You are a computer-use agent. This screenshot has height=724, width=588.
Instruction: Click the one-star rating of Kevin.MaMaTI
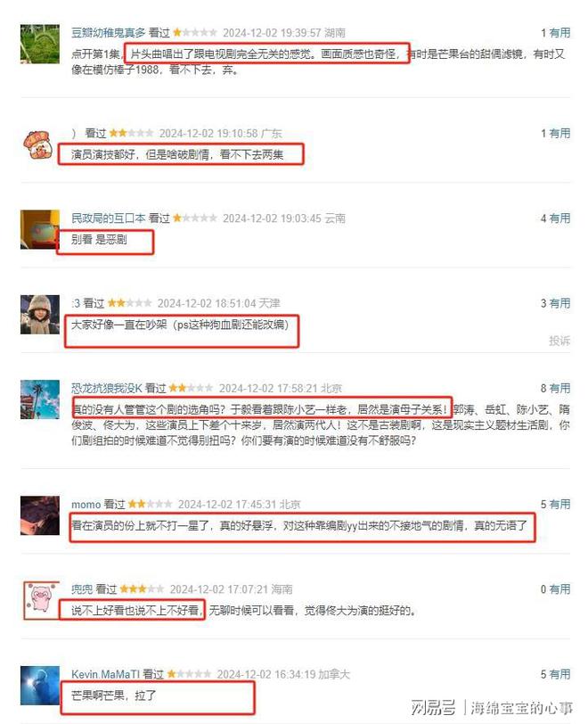pyautogui.click(x=189, y=674)
